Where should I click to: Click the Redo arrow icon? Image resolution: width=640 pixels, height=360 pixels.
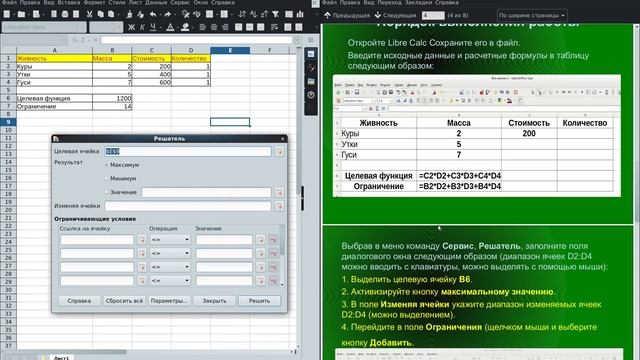point(167,14)
